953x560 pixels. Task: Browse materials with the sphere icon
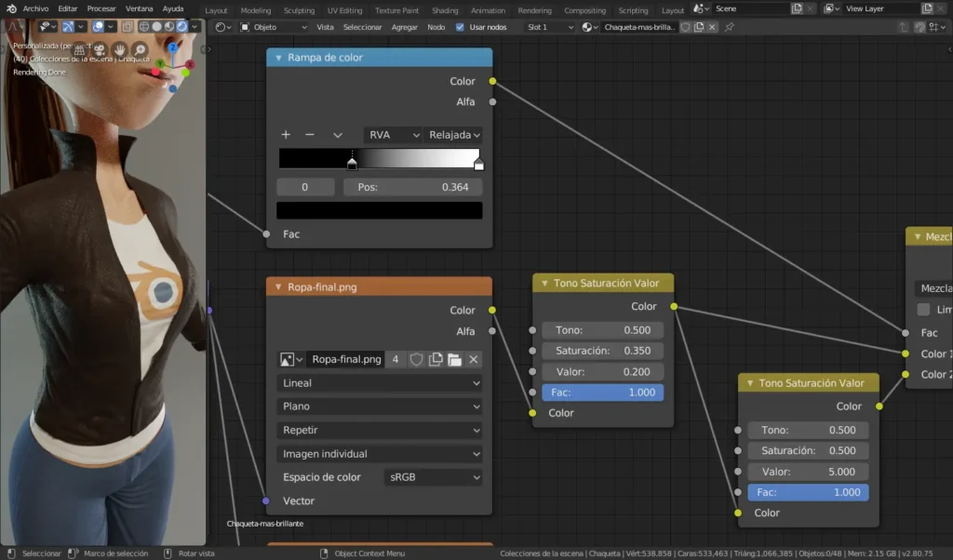coord(589,27)
